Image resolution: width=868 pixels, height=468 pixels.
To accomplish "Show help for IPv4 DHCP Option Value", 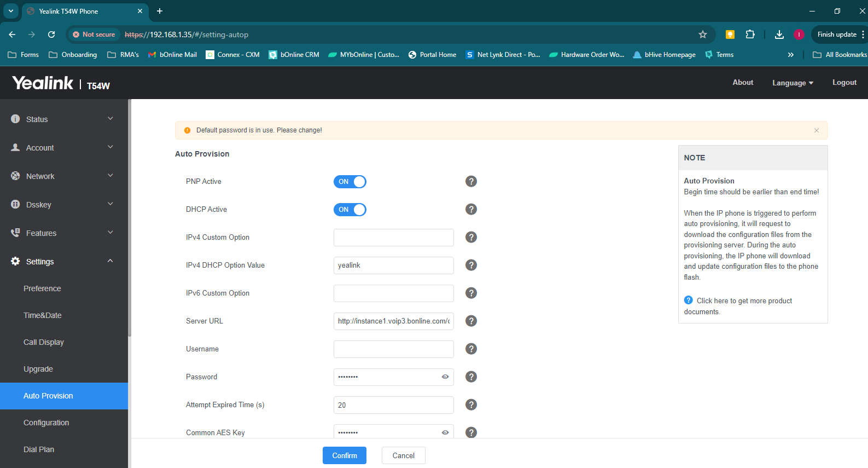I will coord(471,265).
